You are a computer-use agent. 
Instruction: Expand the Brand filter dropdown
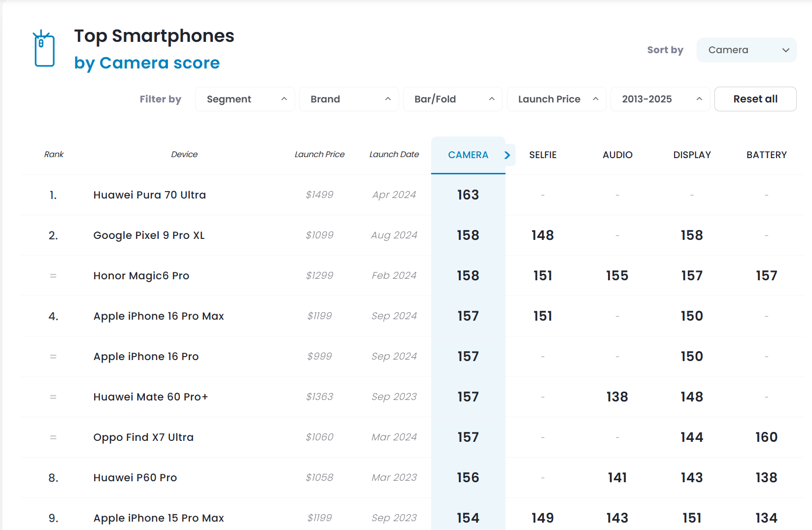(349, 99)
